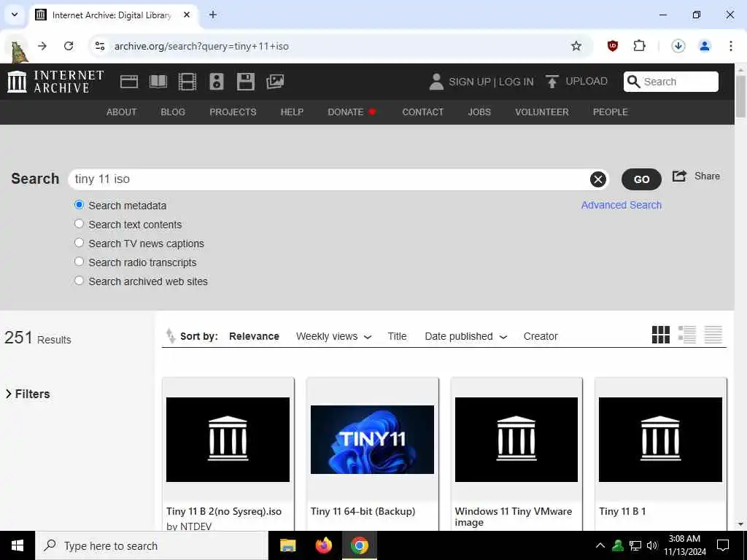
Task: Clear the search query with X icon
Action: point(598,179)
